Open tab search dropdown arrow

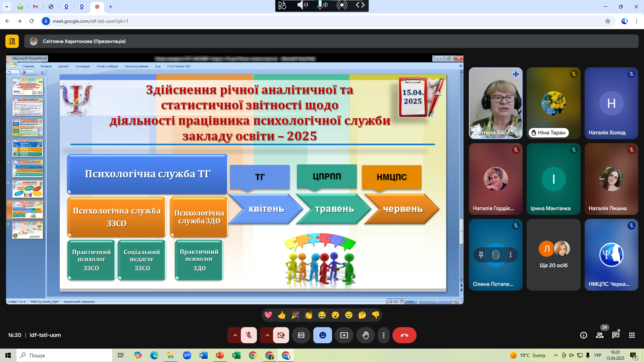tap(6, 7)
